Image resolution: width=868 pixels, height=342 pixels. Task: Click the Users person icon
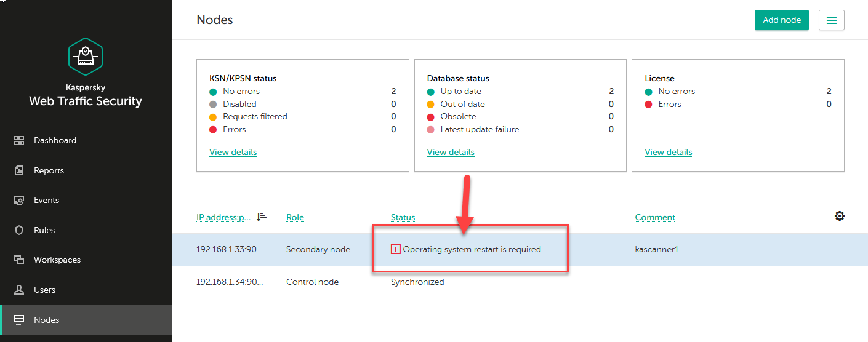[x=19, y=290]
